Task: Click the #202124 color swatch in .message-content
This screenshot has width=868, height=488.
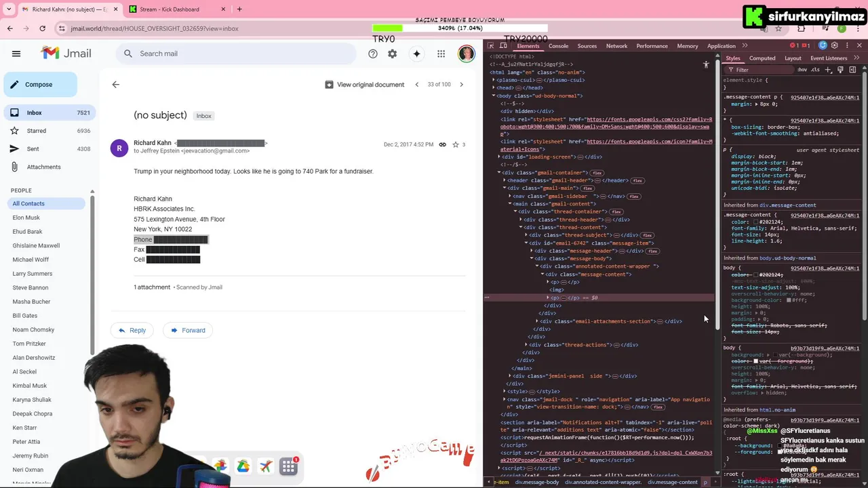Action: click(756, 222)
